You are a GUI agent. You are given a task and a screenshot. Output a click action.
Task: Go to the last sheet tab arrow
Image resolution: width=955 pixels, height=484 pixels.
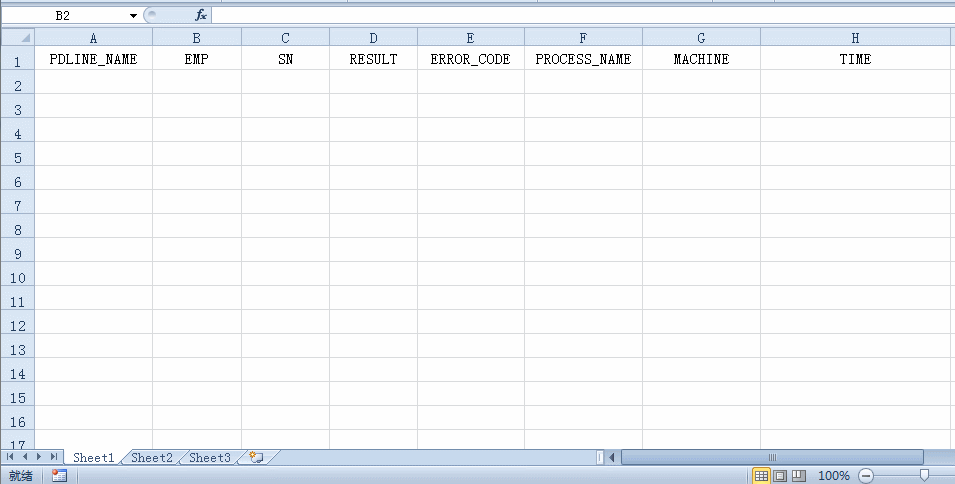[x=53, y=457]
